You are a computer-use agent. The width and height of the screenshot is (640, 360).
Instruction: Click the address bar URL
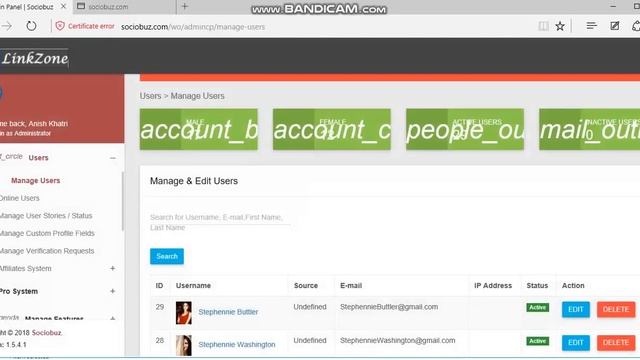coord(193,27)
